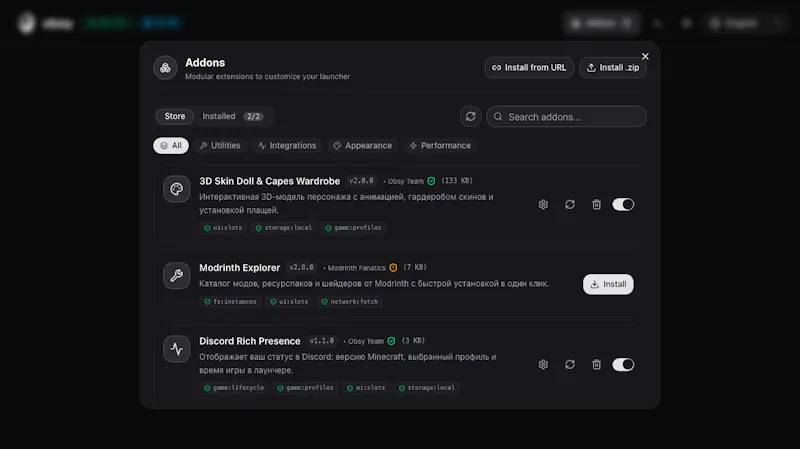Select the All category filter
The width and height of the screenshot is (800, 449).
tap(171, 146)
